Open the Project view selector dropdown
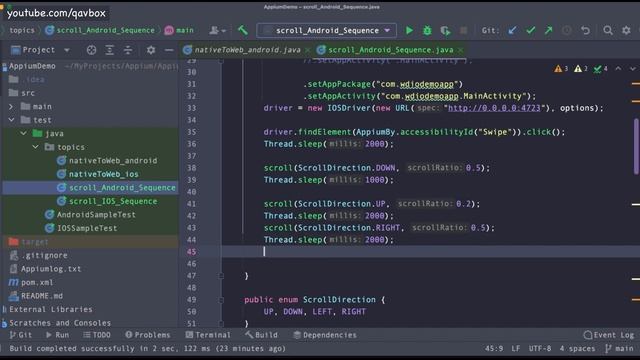This screenshot has height=360, width=640. pos(40,50)
